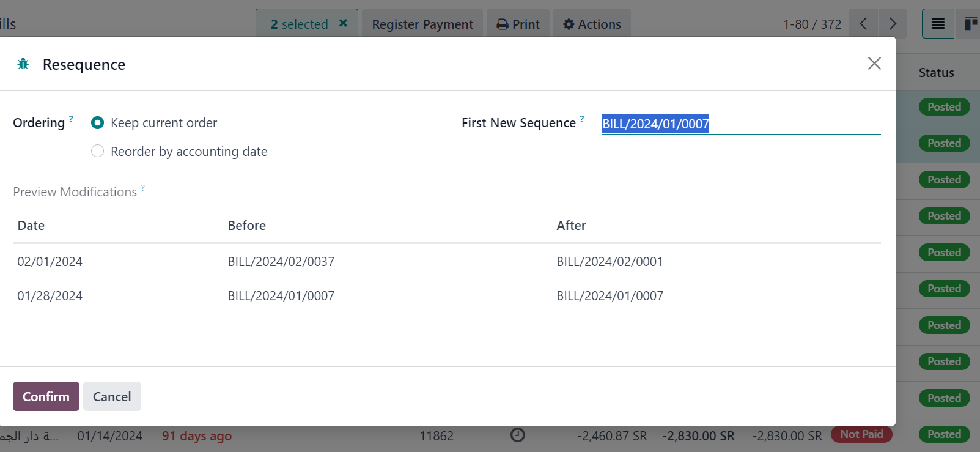980x452 pixels.
Task: Open the Actions gear menu
Action: (592, 24)
